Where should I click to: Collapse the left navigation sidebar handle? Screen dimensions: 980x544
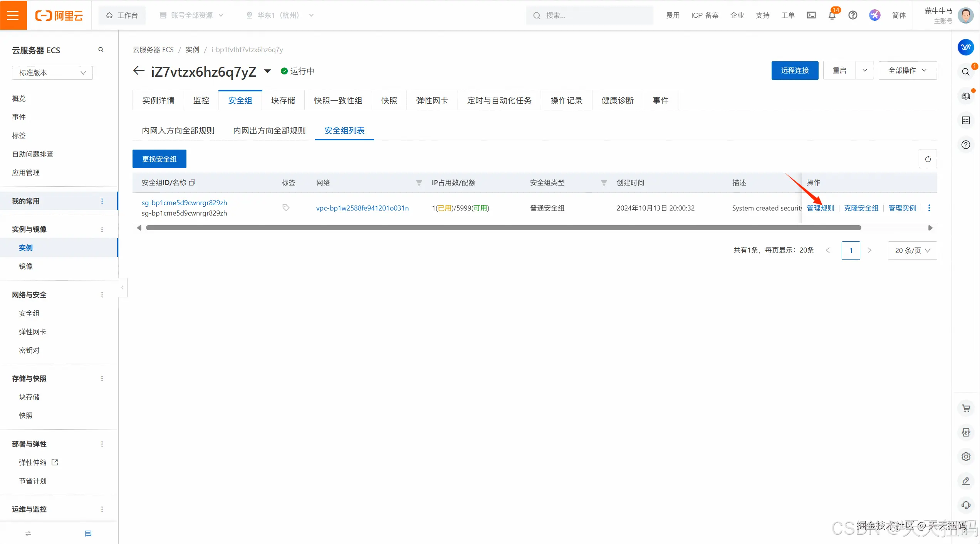[x=123, y=288]
